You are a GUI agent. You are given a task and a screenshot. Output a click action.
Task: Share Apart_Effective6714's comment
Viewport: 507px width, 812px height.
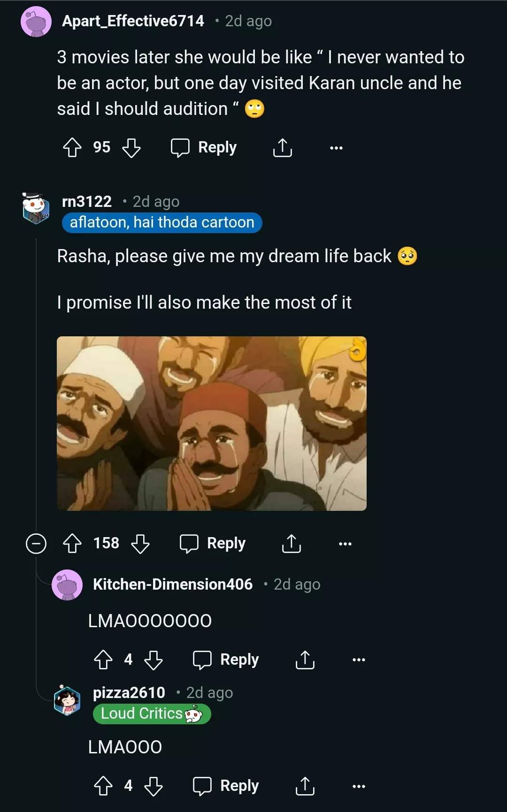[x=282, y=147]
